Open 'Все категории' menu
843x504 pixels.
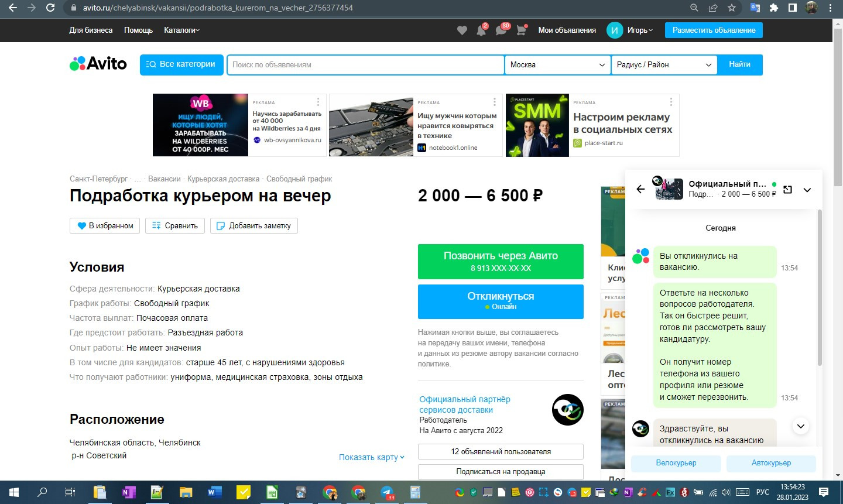(182, 65)
